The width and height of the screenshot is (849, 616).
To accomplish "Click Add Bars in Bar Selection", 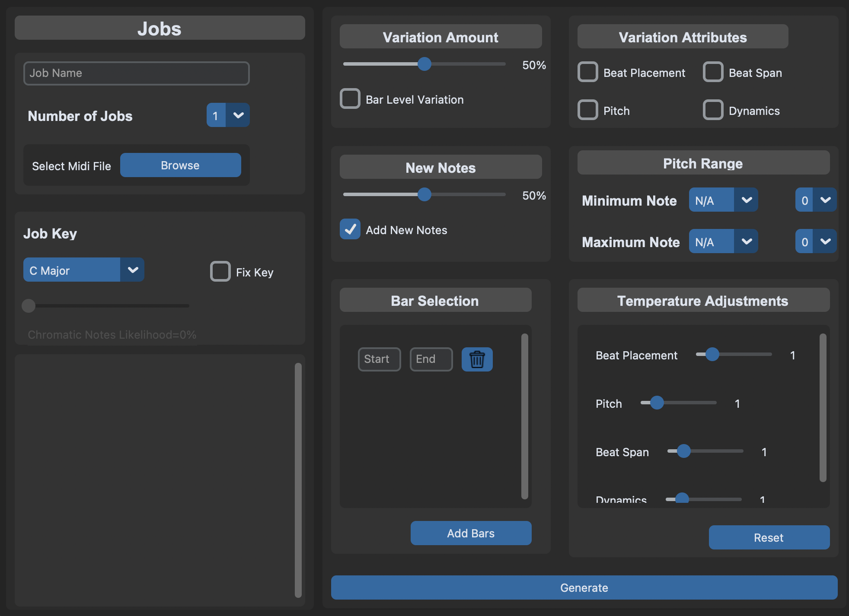I will pyautogui.click(x=471, y=533).
